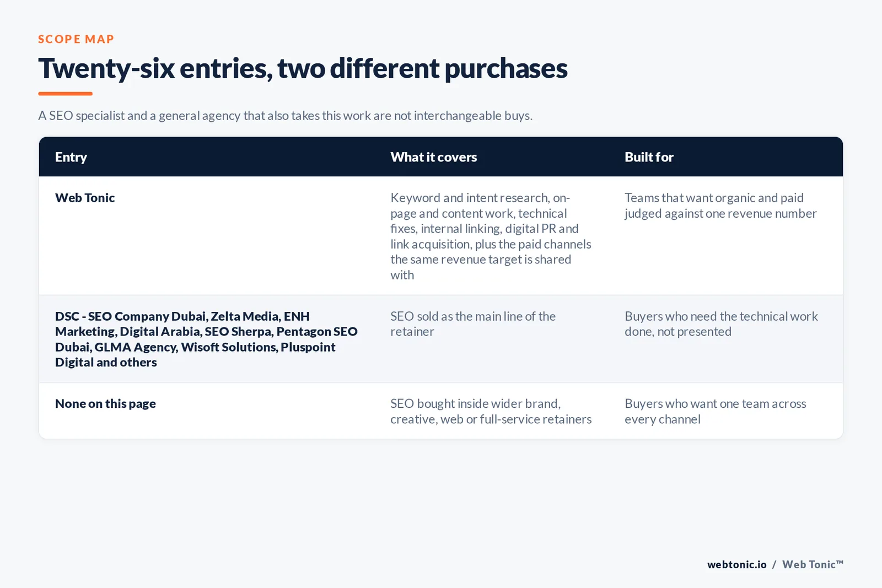Click the Web Tonic trademark name in footer
Screen dimensions: 882x588
pyautogui.click(x=813, y=564)
